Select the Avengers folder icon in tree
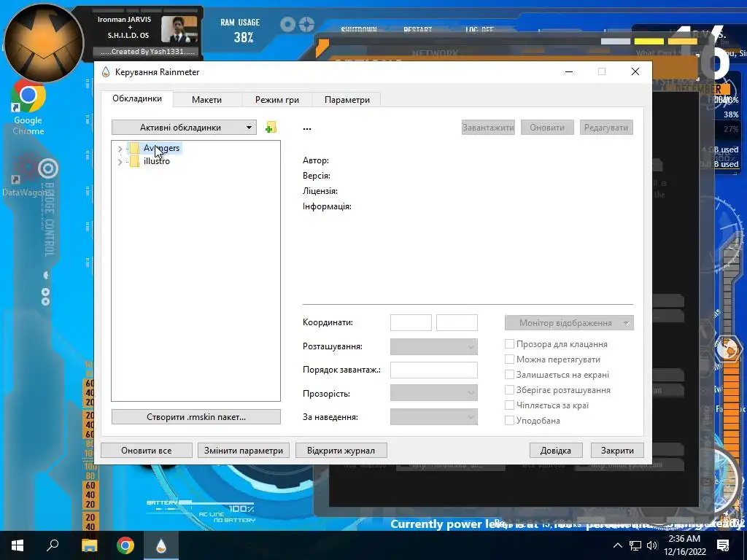Image resolution: width=747 pixels, height=560 pixels. click(x=135, y=148)
